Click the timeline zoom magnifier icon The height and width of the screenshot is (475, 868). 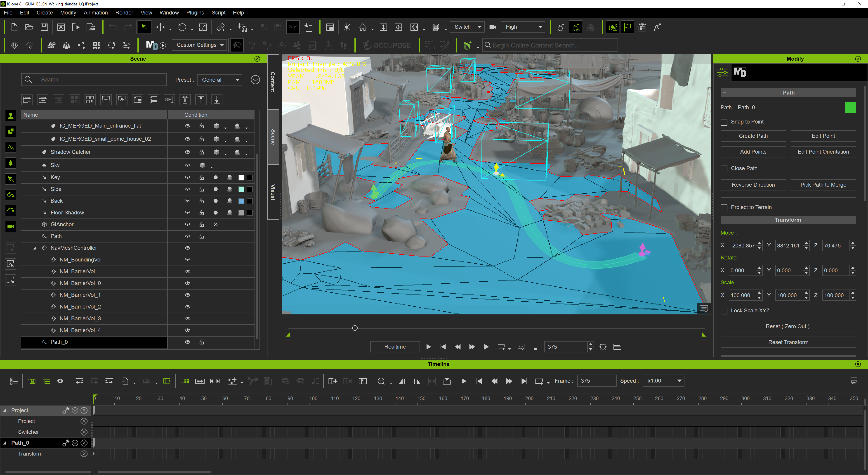381,381
